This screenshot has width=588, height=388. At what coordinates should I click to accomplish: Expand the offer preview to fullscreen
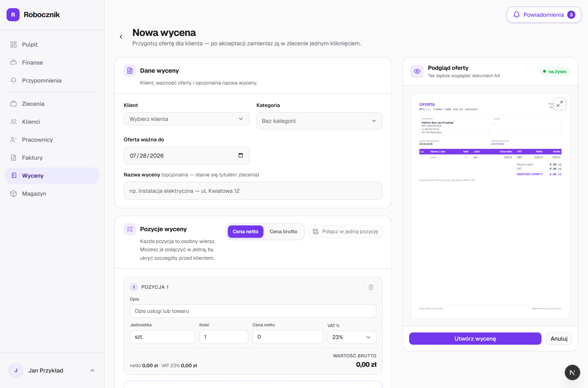coord(560,104)
